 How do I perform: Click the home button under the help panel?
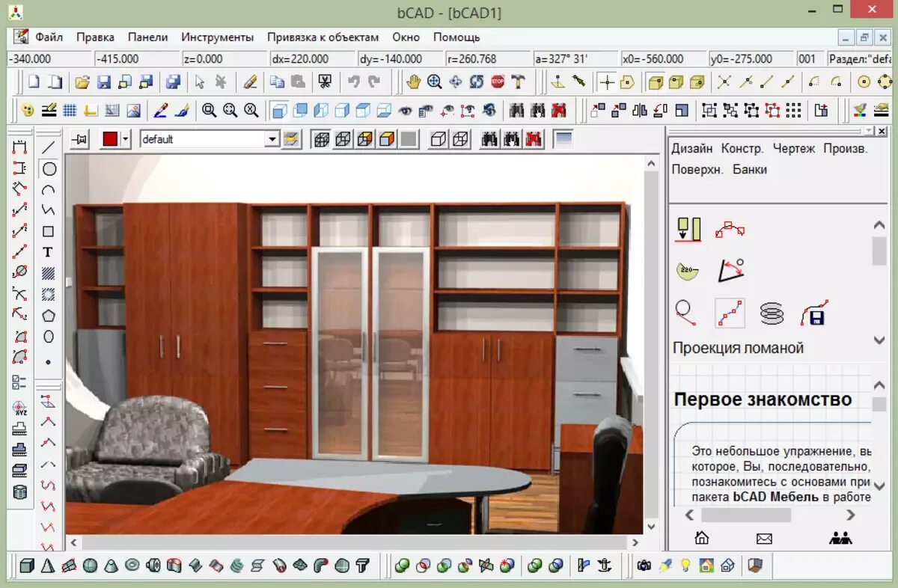point(702,537)
